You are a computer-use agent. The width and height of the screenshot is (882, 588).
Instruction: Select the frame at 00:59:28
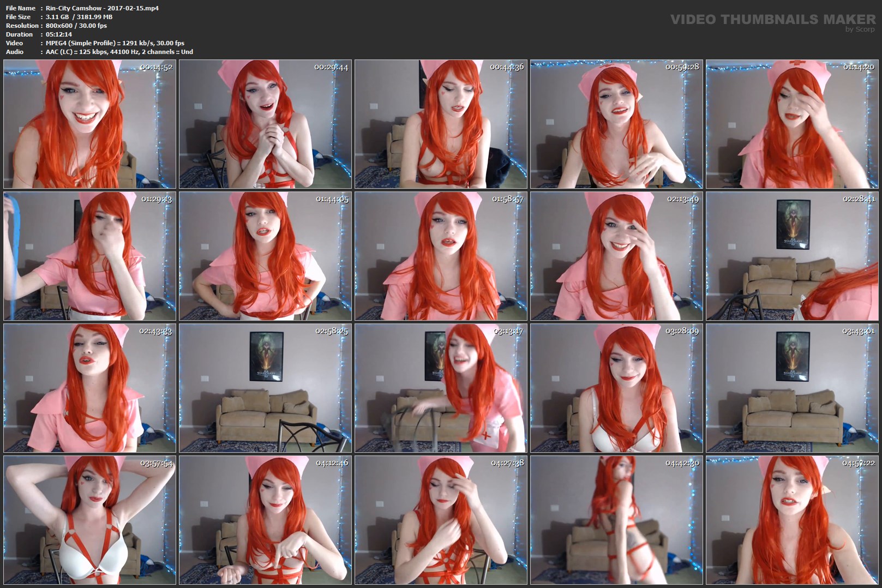pos(616,124)
